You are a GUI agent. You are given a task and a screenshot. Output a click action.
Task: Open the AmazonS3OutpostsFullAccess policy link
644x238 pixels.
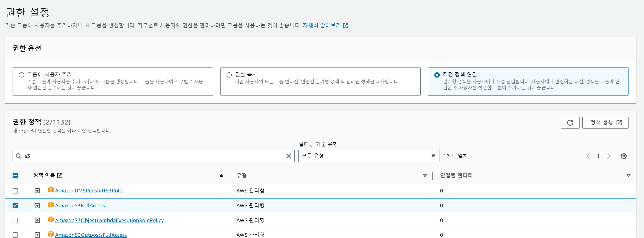tap(91, 235)
